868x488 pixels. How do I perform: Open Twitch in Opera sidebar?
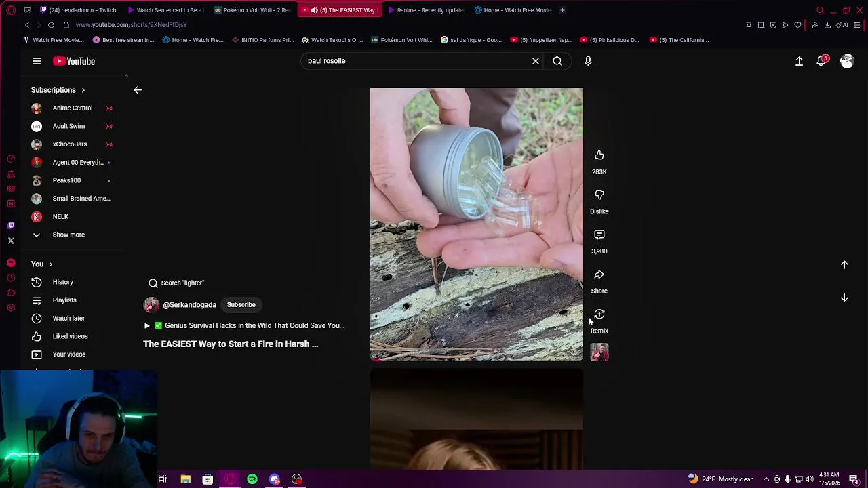coord(11,226)
